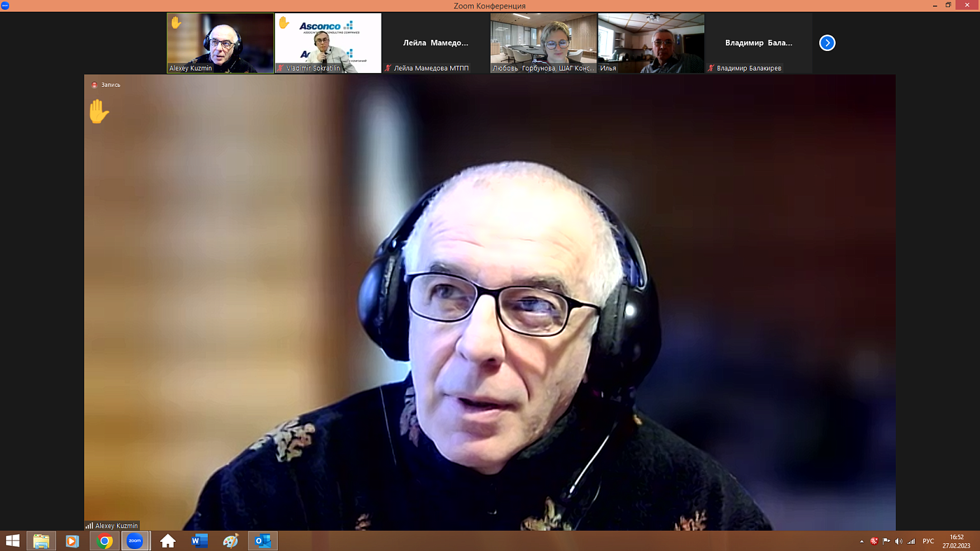This screenshot has width=980, height=551.
Task: Switch input language via РУС indicator
Action: 928,541
